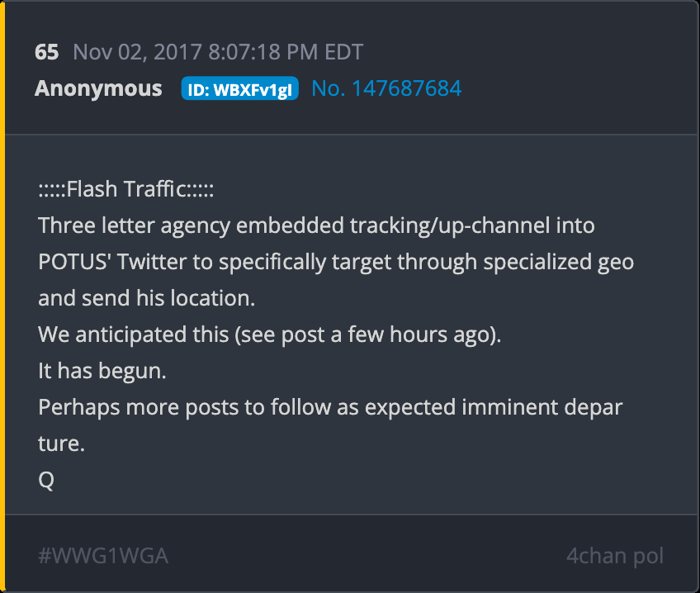This screenshot has height=593, width=700.
Task: Click the Q signature letter
Action: (x=46, y=481)
